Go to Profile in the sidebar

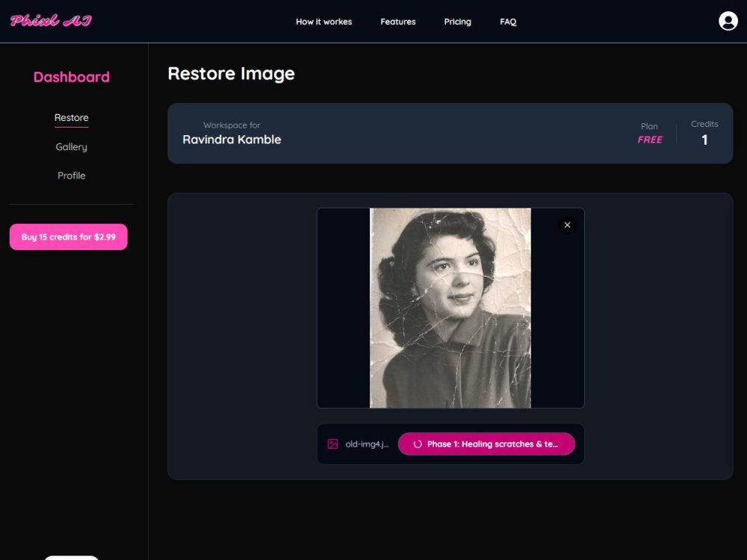[72, 175]
